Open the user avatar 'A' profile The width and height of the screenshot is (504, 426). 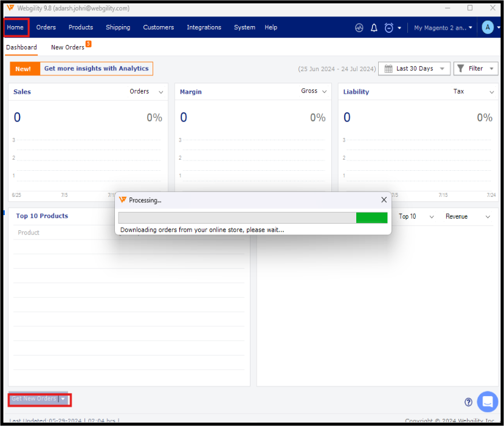pos(488,27)
